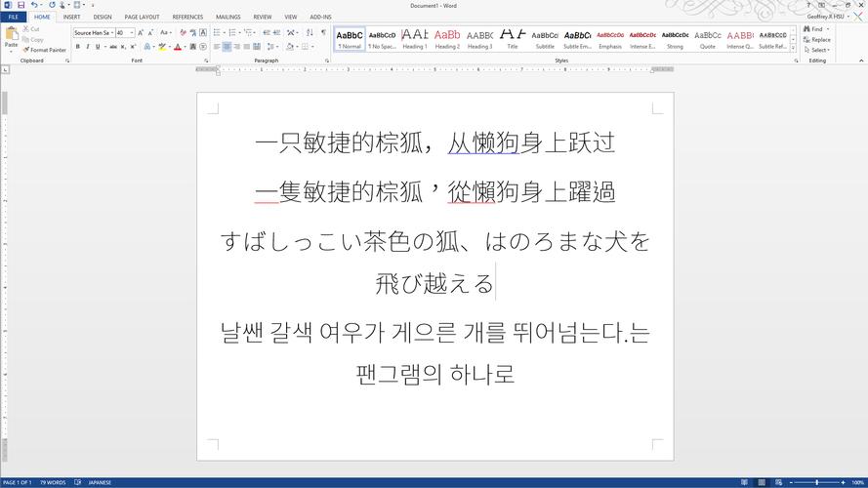Viewport: 868px width, 488px height.
Task: Decrease the paragraph indent
Action: (267, 33)
